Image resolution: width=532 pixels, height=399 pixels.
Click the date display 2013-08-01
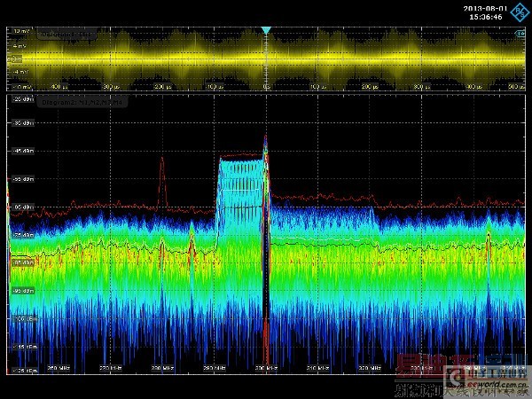point(485,9)
